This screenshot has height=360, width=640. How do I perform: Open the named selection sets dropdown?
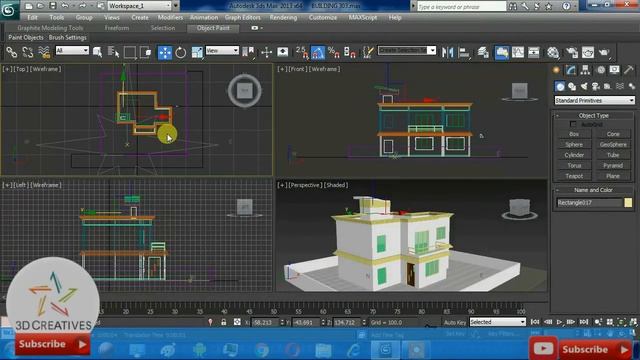[407, 50]
